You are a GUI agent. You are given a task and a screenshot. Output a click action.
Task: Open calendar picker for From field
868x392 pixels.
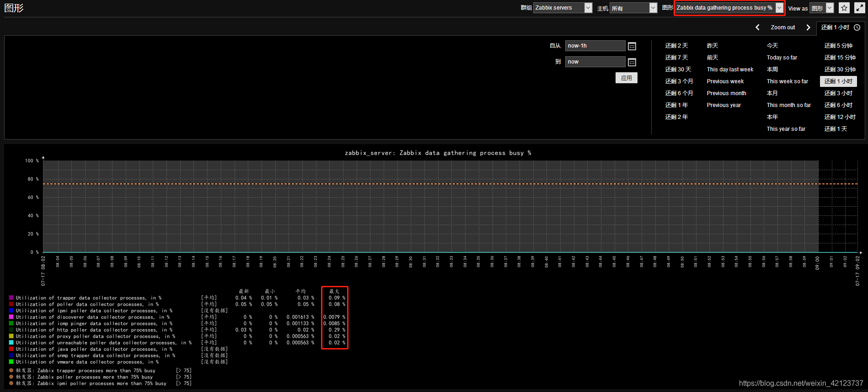coord(632,46)
